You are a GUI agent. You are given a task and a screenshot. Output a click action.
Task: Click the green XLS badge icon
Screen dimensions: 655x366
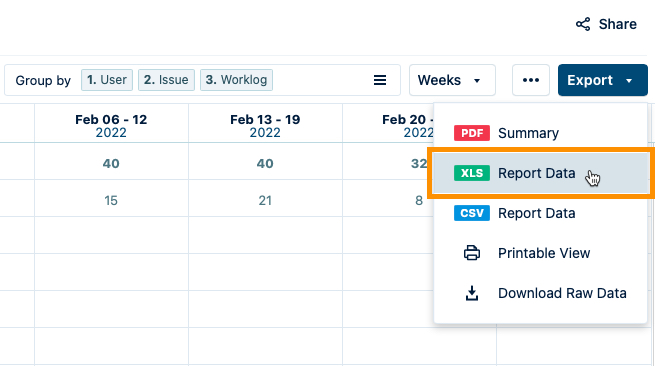pos(472,173)
